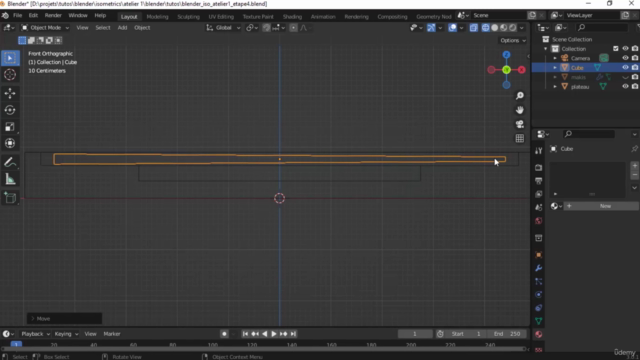Toggle viewport overlays
This screenshot has width=640, height=360.
tap(453, 28)
